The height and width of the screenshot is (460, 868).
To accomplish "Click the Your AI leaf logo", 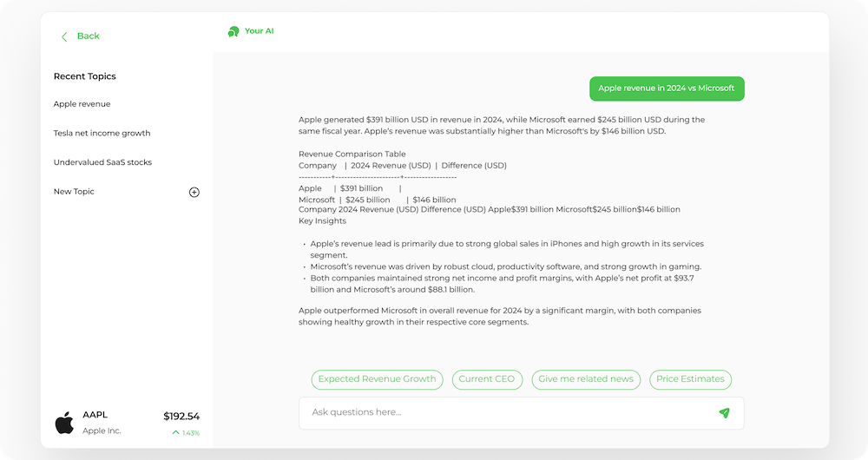I will (233, 31).
